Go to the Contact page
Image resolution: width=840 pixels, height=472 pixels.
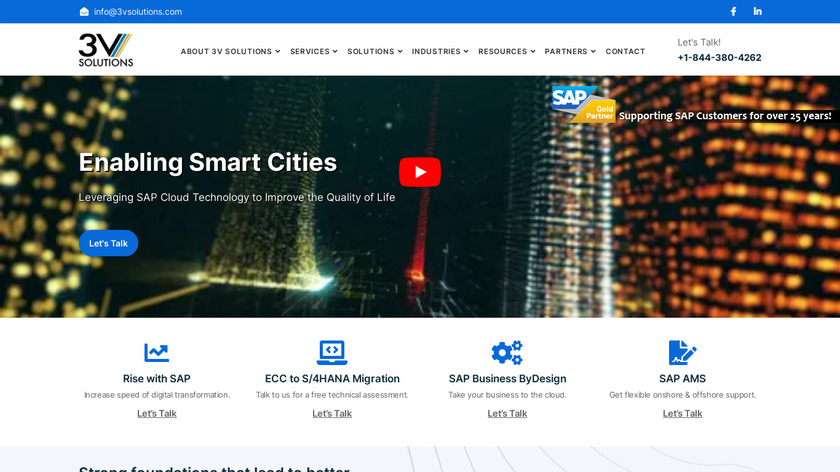pyautogui.click(x=625, y=51)
